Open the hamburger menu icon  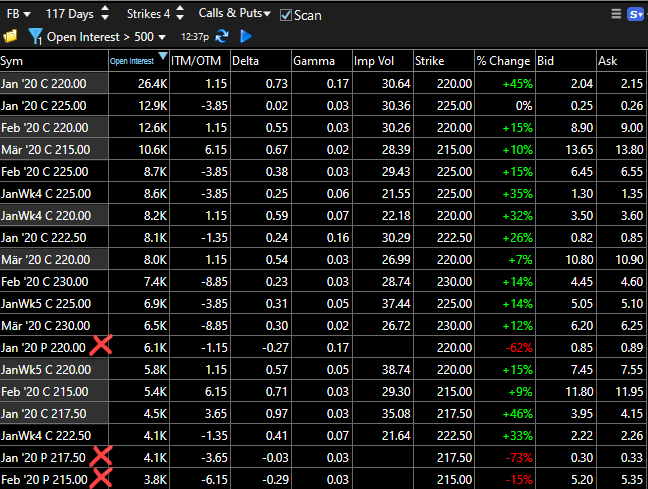616,14
